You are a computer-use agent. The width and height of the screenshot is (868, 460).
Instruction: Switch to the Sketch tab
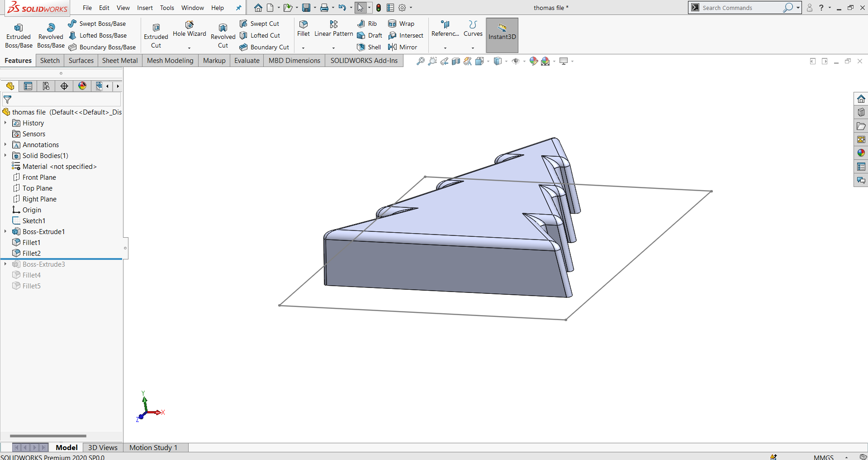coord(50,61)
